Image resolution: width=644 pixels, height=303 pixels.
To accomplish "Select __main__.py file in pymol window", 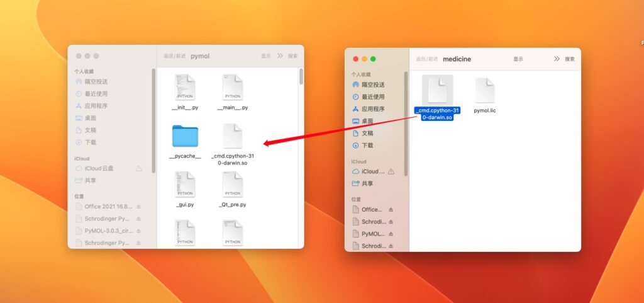I will point(233,93).
